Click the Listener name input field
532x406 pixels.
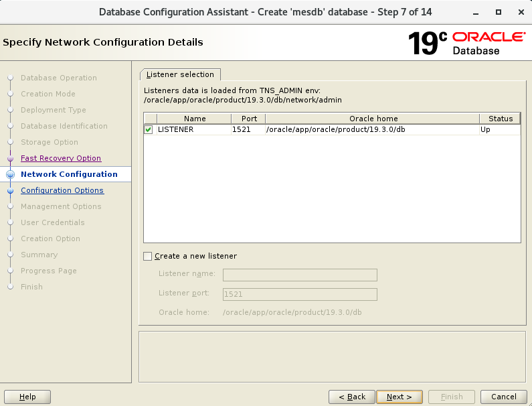(x=300, y=275)
